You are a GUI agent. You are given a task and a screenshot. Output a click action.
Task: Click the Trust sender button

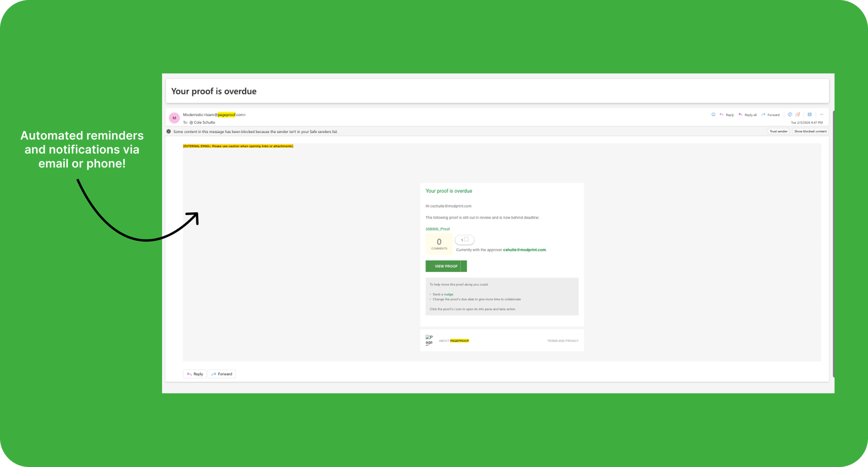[778, 131]
